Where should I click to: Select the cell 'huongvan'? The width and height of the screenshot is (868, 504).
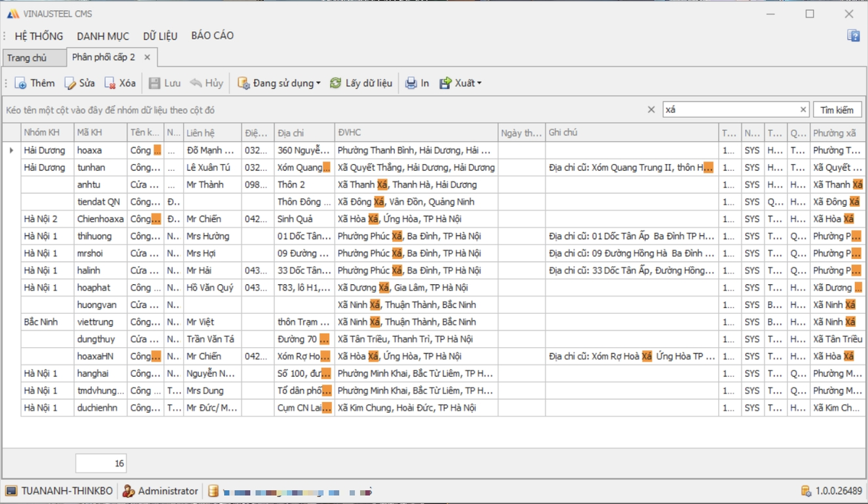pos(101,305)
